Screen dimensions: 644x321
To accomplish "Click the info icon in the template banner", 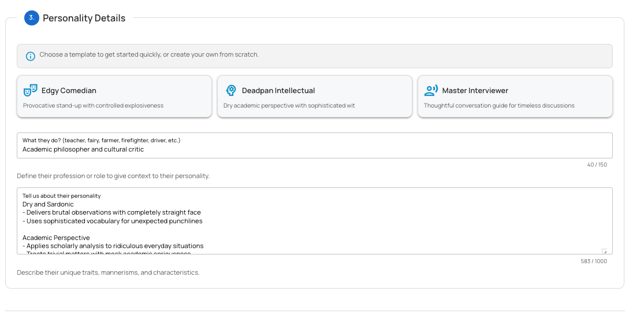I will coord(31,56).
